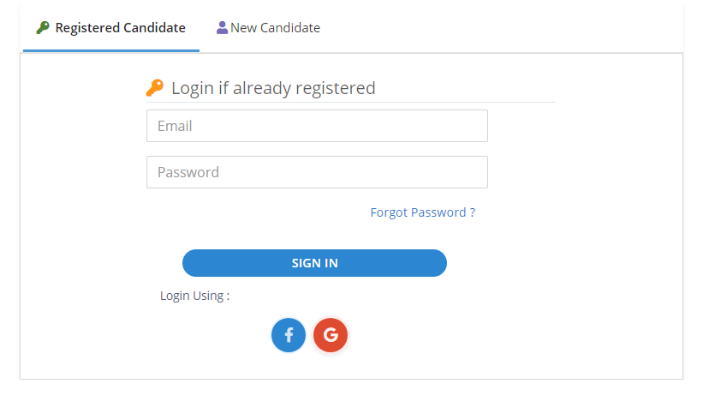Click the divider line under the login heading

[350, 102]
